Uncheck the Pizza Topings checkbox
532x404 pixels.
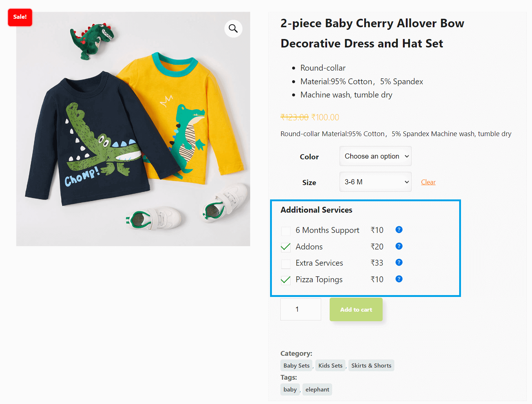[x=286, y=280]
